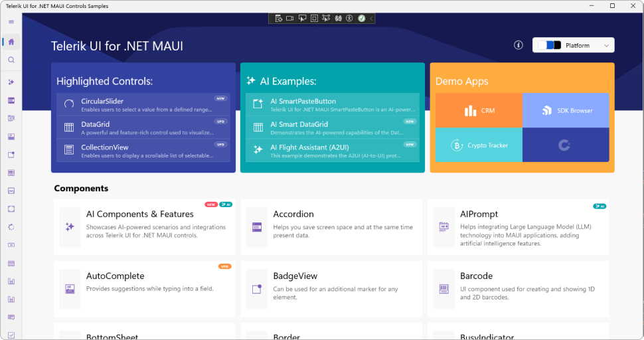Open the AI SmartPasteButton example
Image resolution: width=644 pixels, height=340 pixels.
point(333,105)
